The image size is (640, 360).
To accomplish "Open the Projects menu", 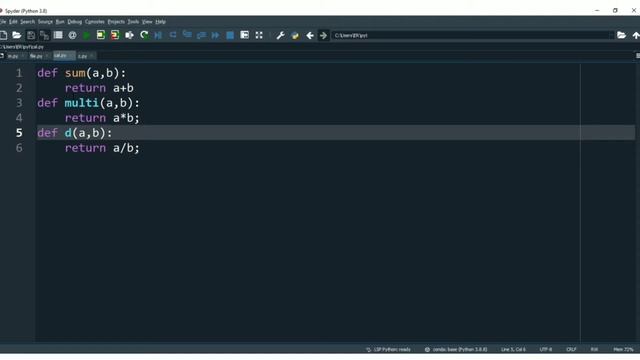I will [x=116, y=22].
